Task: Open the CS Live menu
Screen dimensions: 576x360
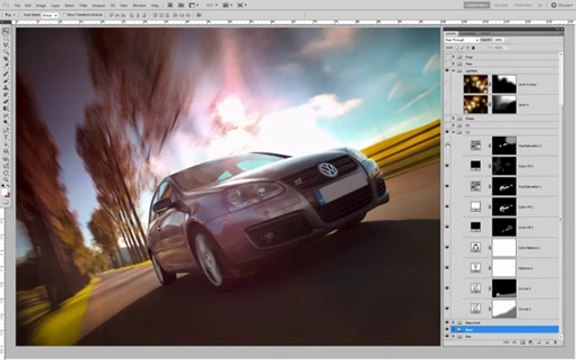Action: click(562, 5)
